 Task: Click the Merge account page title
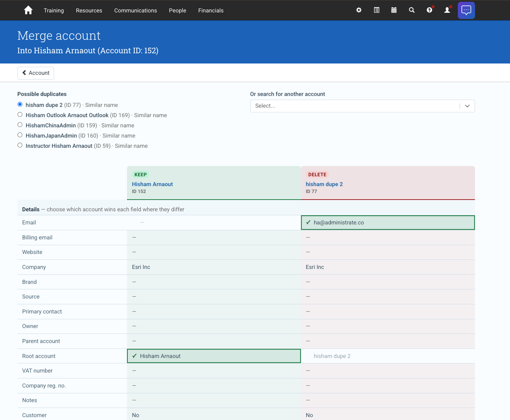(x=59, y=36)
